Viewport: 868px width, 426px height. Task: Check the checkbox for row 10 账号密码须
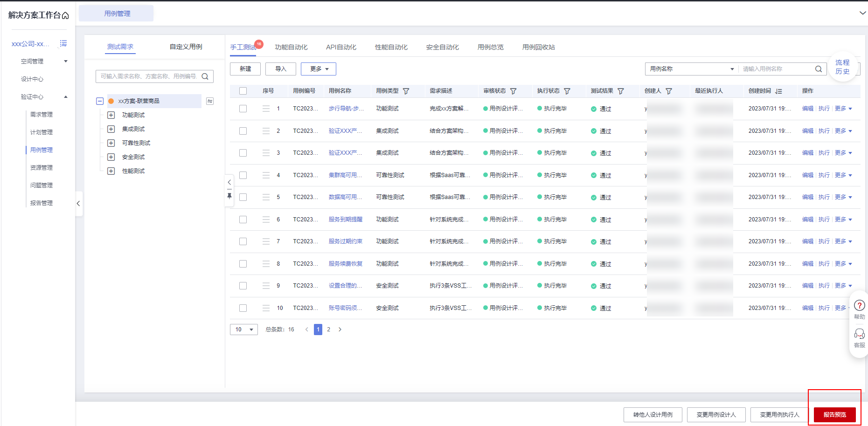(243, 308)
